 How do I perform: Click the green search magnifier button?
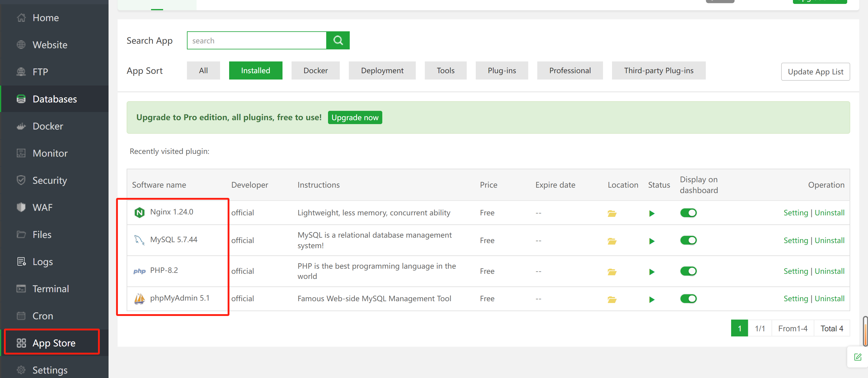[338, 40]
